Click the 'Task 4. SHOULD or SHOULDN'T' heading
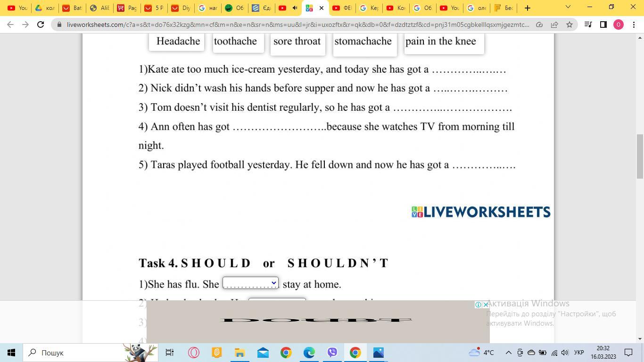Image resolution: width=644 pixels, height=362 pixels. point(264,263)
